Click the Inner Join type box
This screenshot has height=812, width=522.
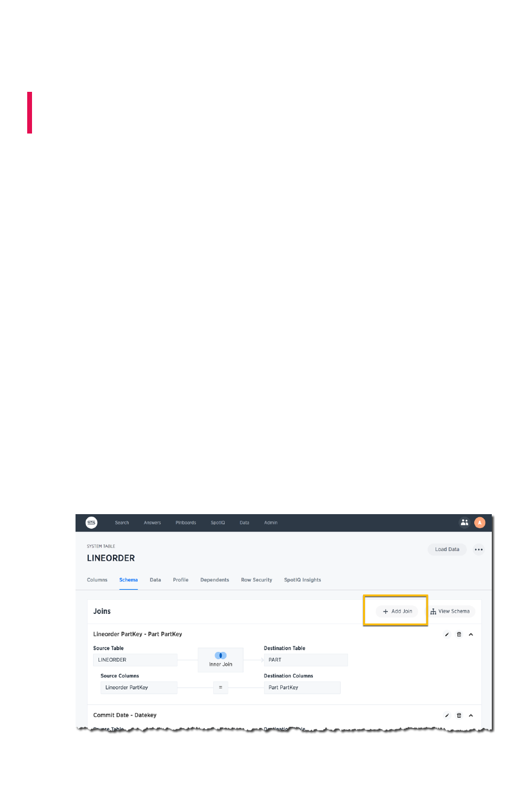click(221, 660)
